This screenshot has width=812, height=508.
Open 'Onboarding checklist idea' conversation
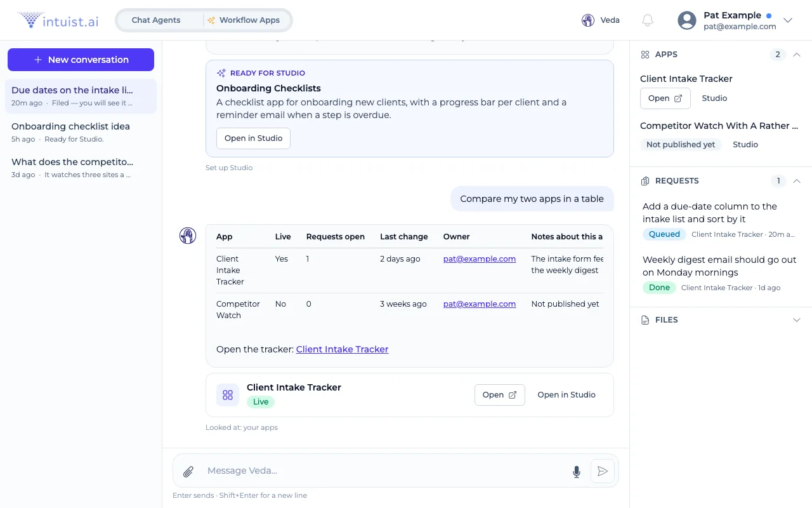tap(81, 132)
